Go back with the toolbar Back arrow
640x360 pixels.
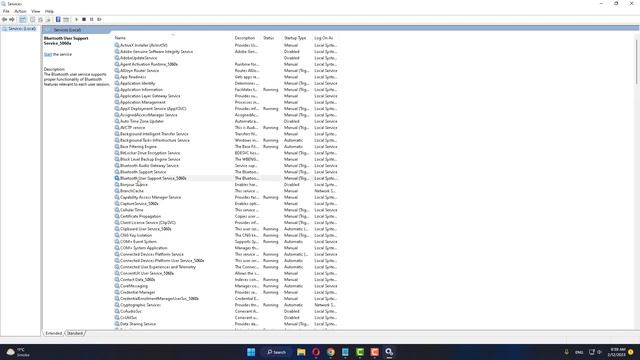4,20
